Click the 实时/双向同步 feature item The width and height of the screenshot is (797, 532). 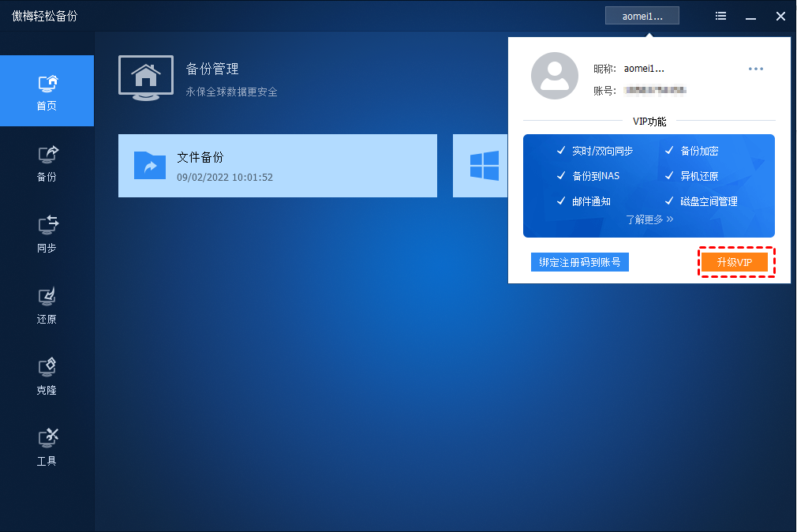tap(595, 151)
